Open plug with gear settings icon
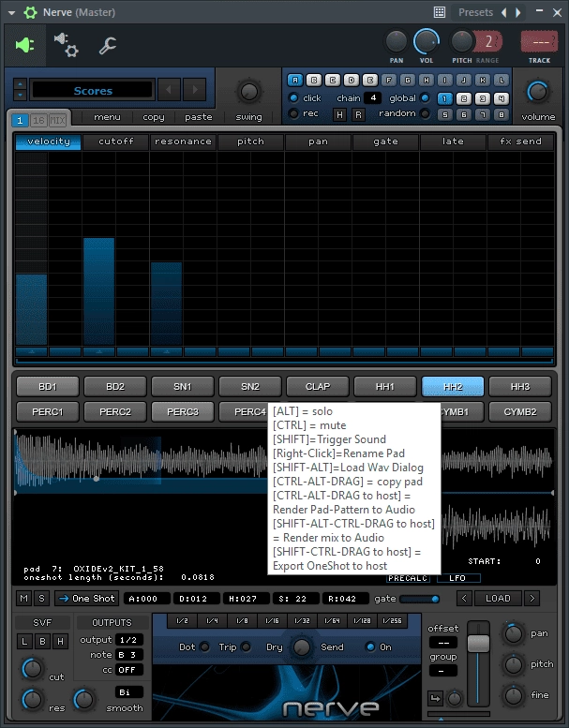This screenshot has width=569, height=728. pyautogui.click(x=66, y=45)
